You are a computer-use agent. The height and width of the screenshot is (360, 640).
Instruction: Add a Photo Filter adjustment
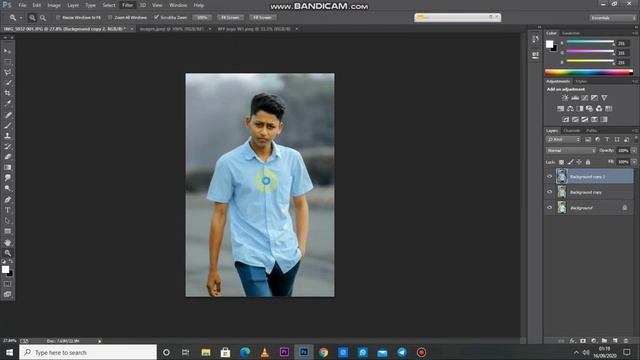click(589, 109)
